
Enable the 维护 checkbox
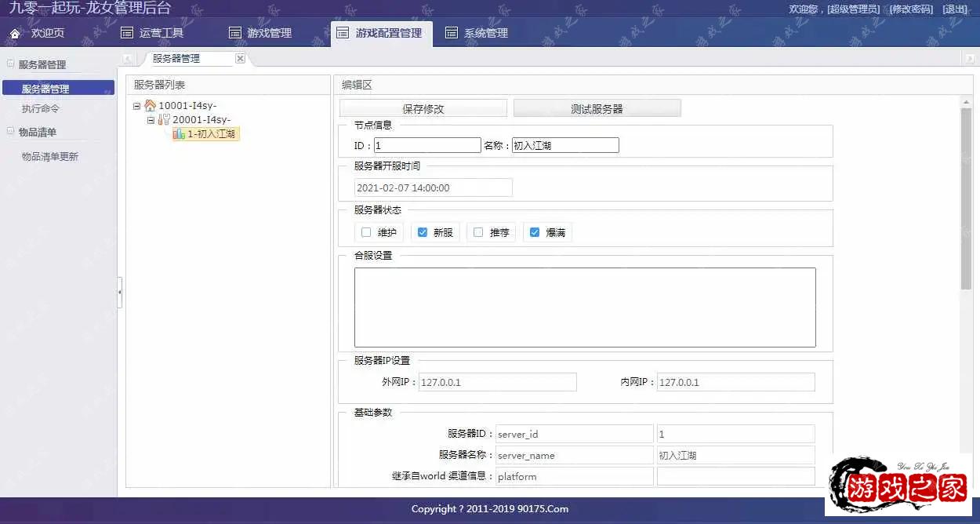pyautogui.click(x=366, y=232)
